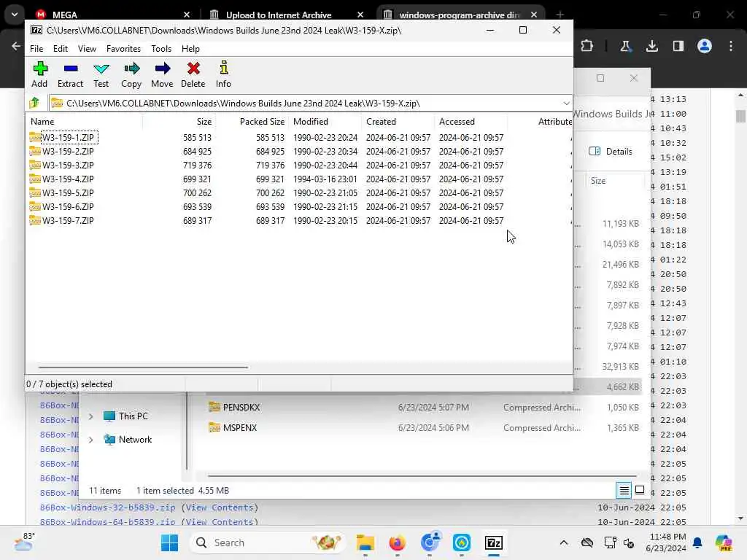The height and width of the screenshot is (560, 747).
Task: Open the browser three-dot menu
Action: pyautogui.click(x=731, y=46)
